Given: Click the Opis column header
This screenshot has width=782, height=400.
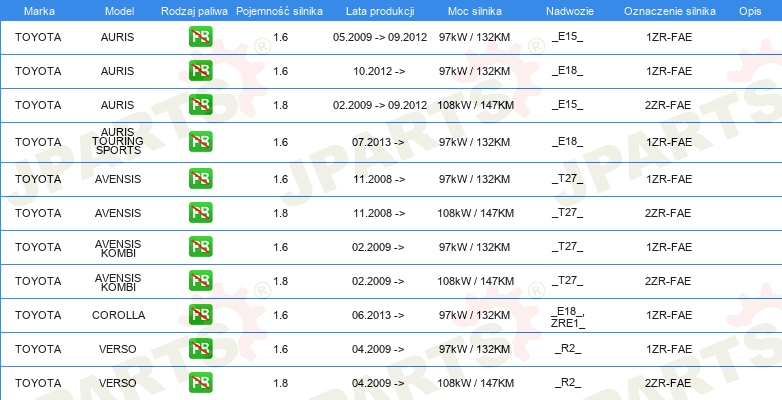Looking at the screenshot, I should [x=750, y=11].
